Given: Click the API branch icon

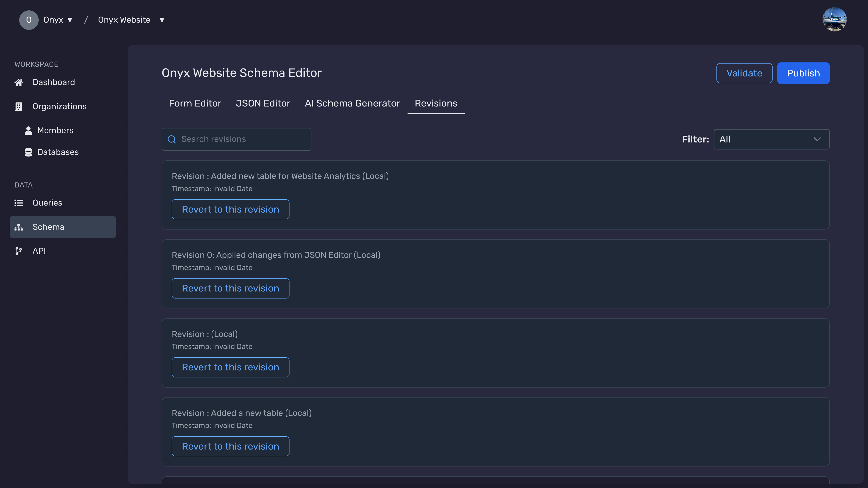Looking at the screenshot, I should (19, 251).
